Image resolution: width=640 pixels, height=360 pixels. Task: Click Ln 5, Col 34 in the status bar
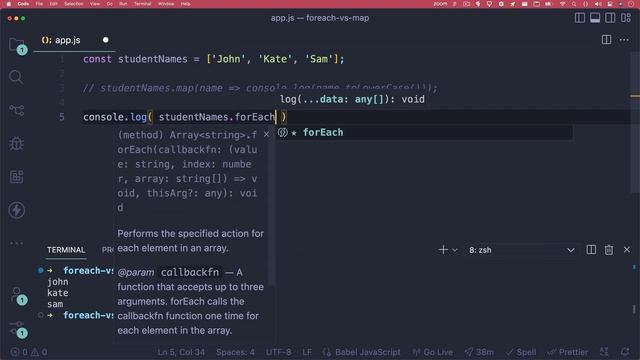(181, 352)
